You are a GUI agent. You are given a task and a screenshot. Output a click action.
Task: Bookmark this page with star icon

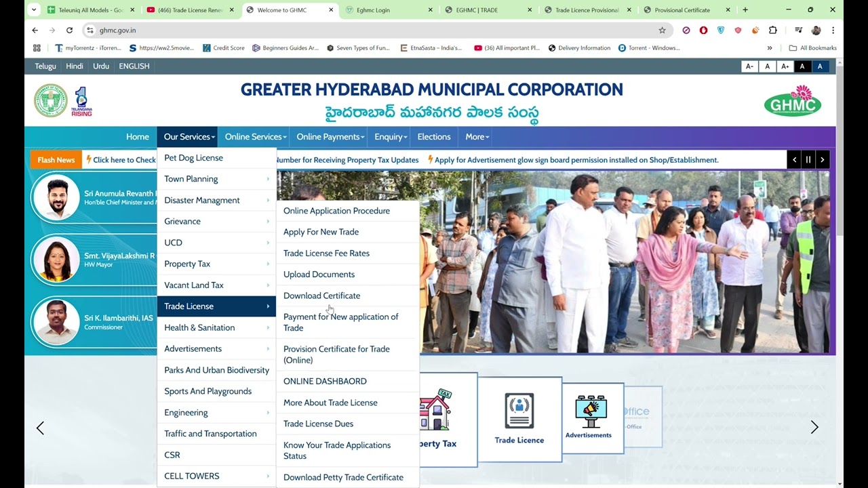[662, 30]
